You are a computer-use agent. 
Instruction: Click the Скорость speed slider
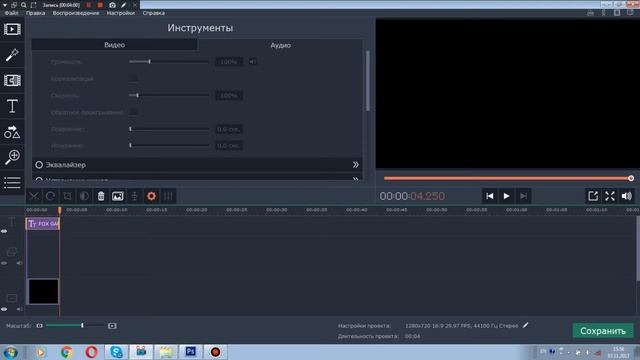pyautogui.click(x=169, y=95)
